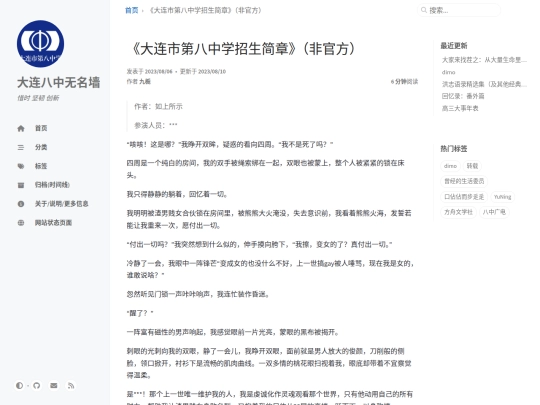The image size is (540, 405).
Task: Open the RSS feed icon
Action: 71,386
